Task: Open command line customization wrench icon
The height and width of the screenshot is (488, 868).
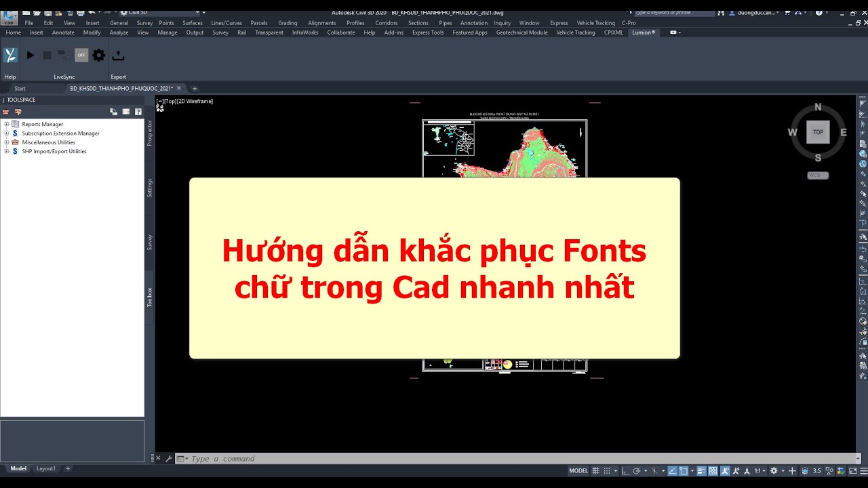Action: pyautogui.click(x=169, y=459)
